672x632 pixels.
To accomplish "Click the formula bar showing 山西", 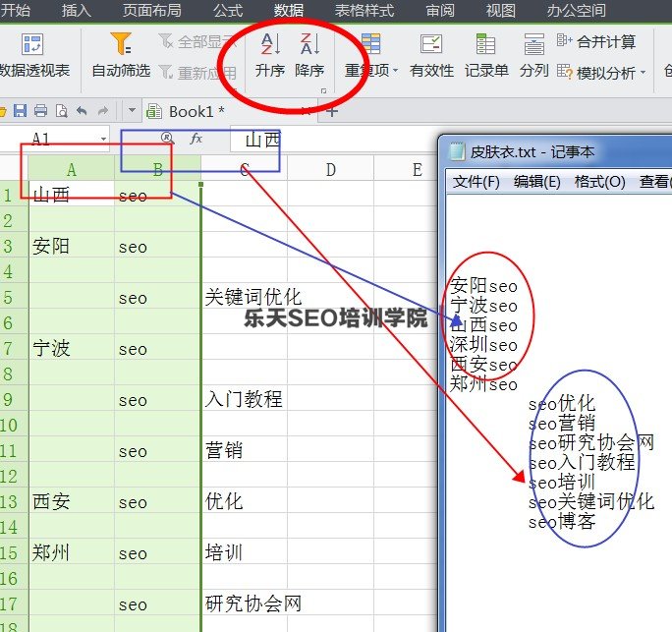I will pos(334,140).
